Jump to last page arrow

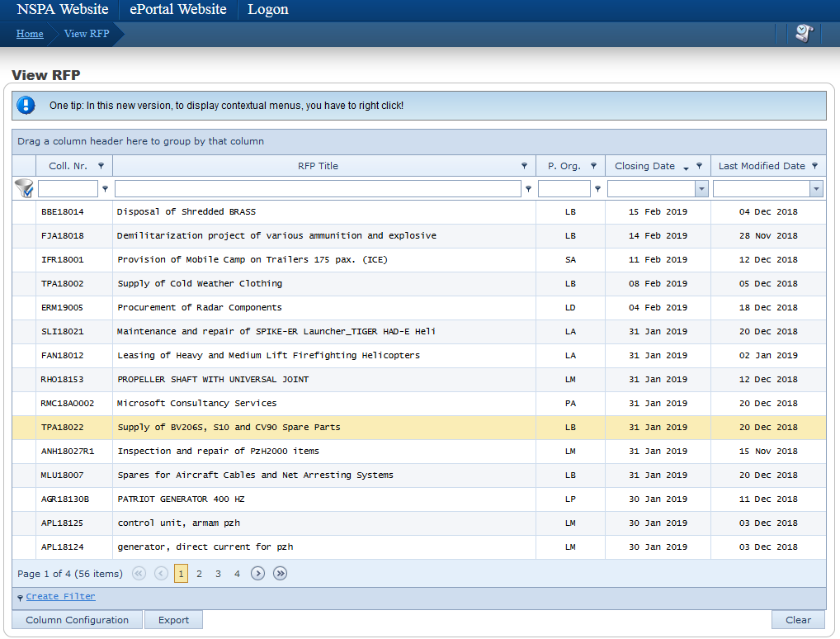[x=281, y=574]
